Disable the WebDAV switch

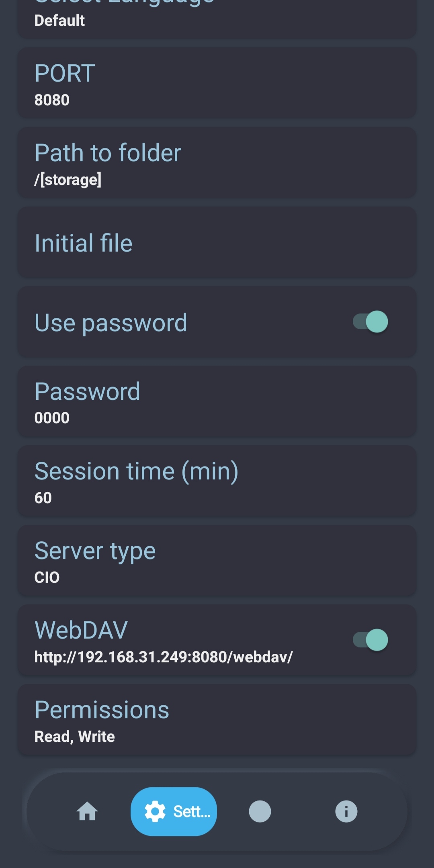tap(371, 640)
